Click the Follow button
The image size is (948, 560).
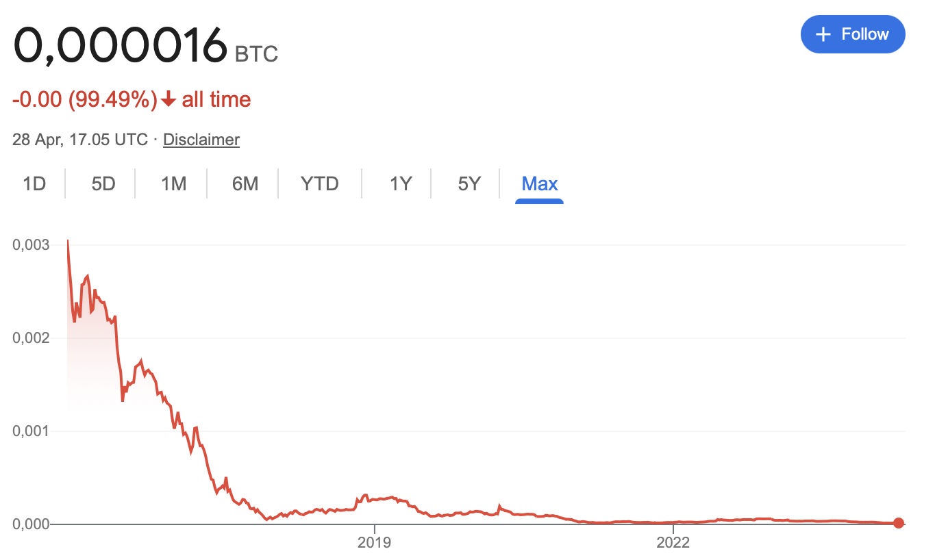tap(853, 34)
